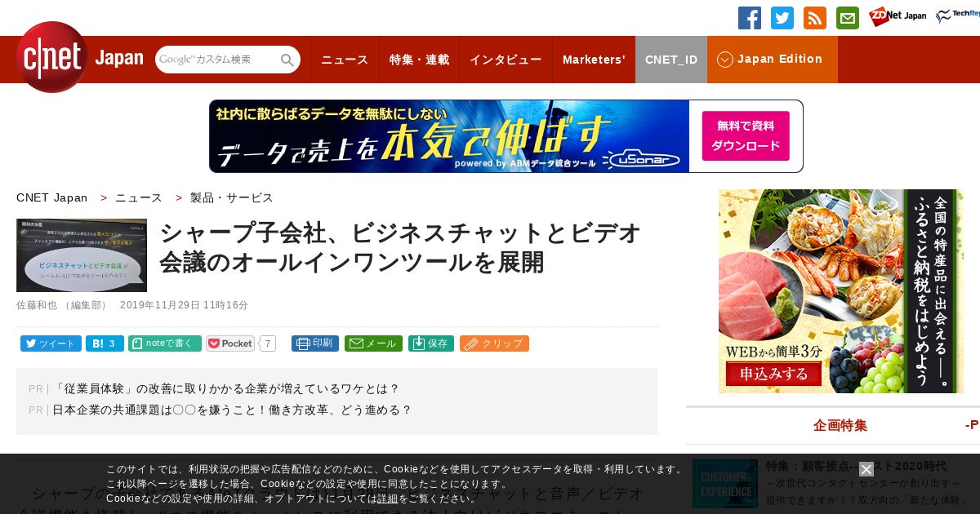This screenshot has width=980, height=514.
Task: Clip the article with クリップ
Action: pyautogui.click(x=494, y=343)
